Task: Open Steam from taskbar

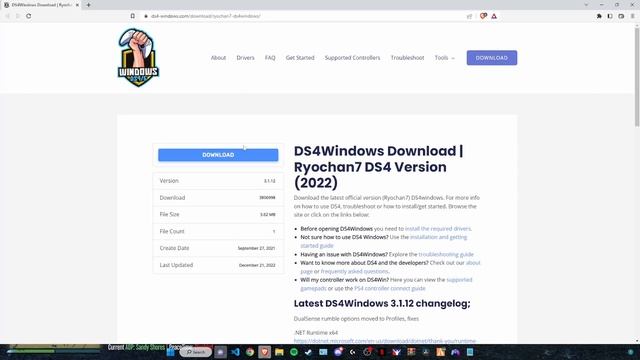Action: (308, 352)
